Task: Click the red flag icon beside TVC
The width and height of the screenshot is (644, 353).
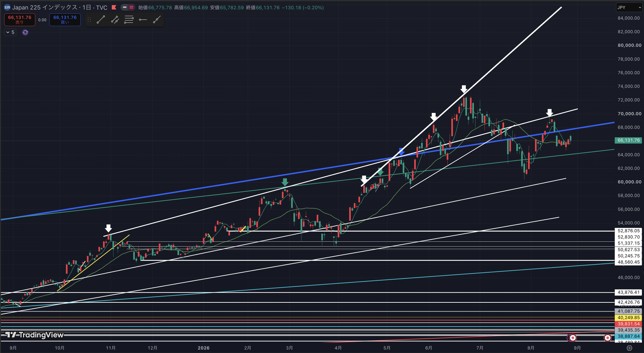Action: (114, 8)
